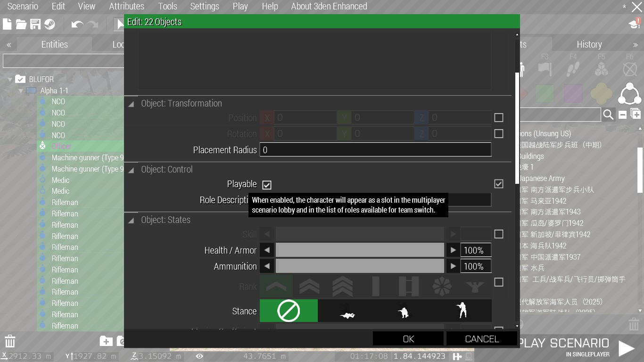The image size is (644, 362).
Task: Click CANCEL to discard changes
Action: [482, 339]
